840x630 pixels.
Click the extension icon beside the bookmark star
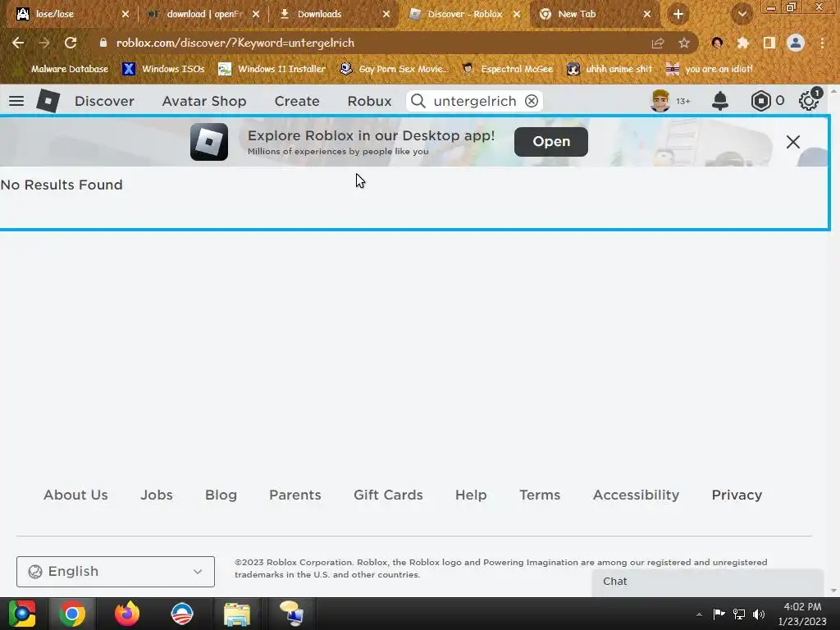[717, 43]
